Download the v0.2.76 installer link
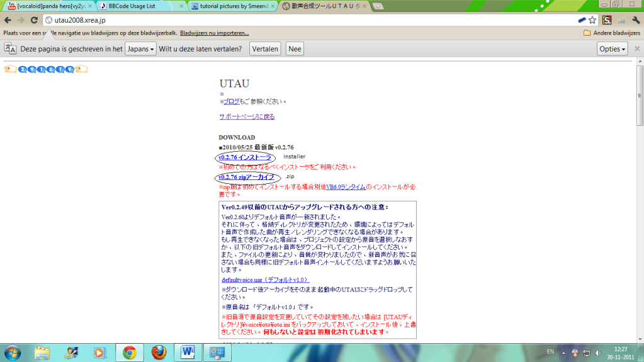Viewport: 644px width, 362px height. 245,157
